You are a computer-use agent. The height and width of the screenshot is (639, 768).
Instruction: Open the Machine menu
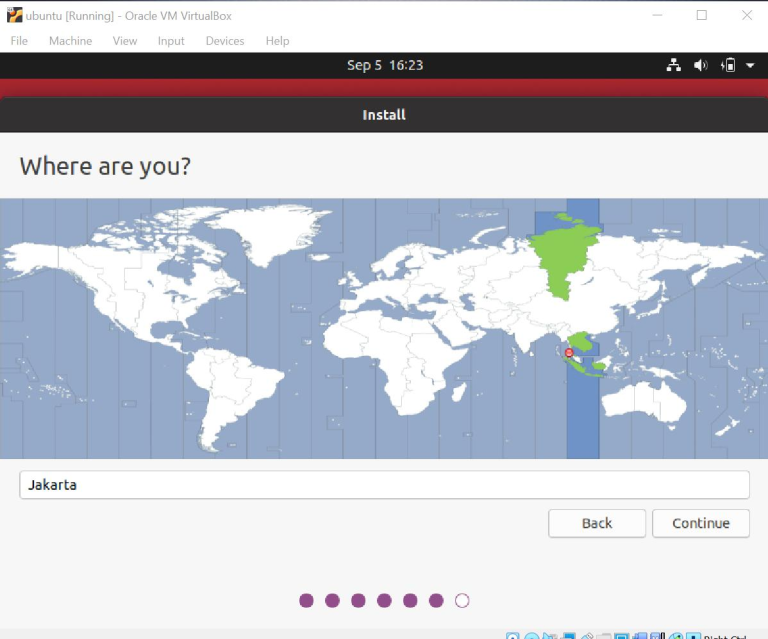[x=70, y=41]
